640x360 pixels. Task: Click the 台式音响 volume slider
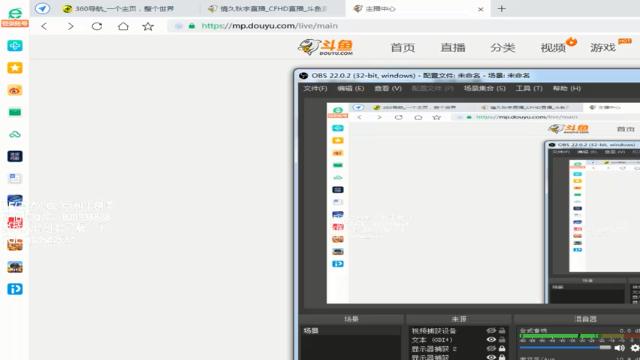click(x=565, y=348)
